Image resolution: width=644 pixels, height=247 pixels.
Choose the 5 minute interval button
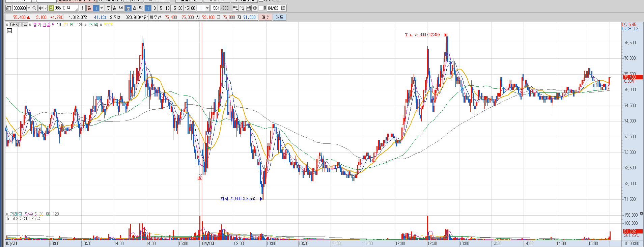(x=161, y=8)
